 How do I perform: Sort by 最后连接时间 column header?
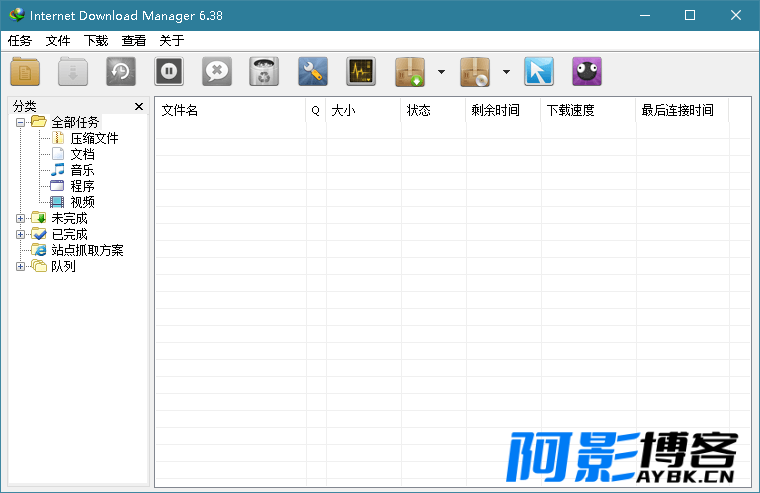coord(682,110)
